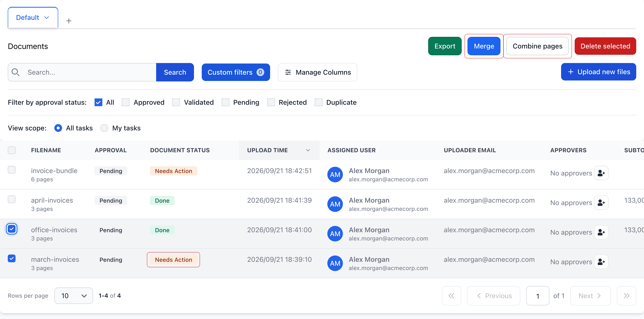Enable the Rejected status filter checkbox

pos(271,102)
